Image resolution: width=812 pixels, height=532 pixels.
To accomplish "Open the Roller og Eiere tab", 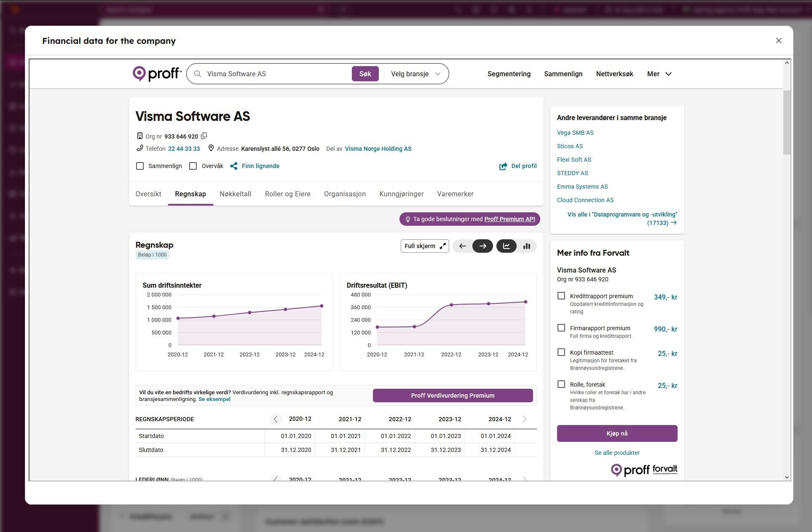I will click(288, 194).
